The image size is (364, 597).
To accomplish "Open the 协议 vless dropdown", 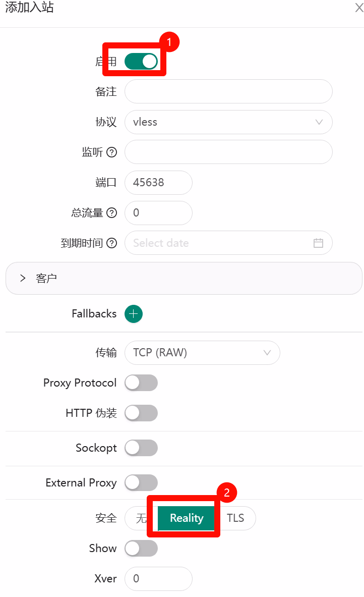I will tap(228, 122).
